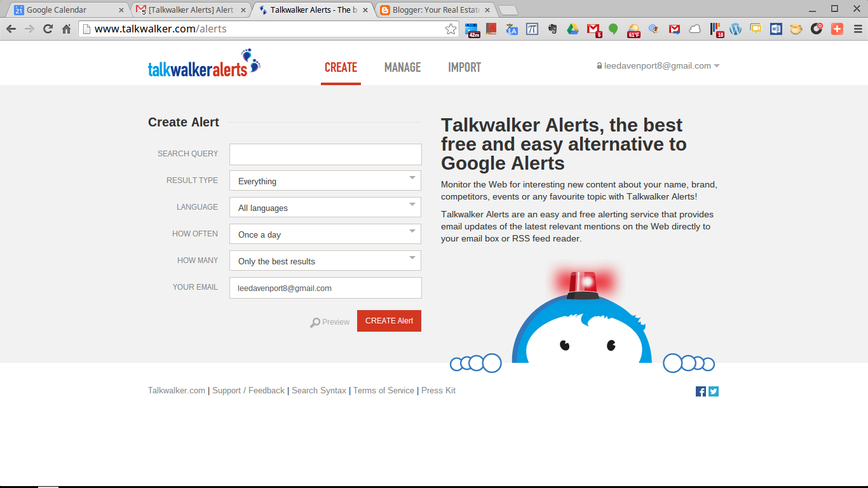Open the orange plus extension
This screenshot has width=868, height=488.
click(837, 29)
